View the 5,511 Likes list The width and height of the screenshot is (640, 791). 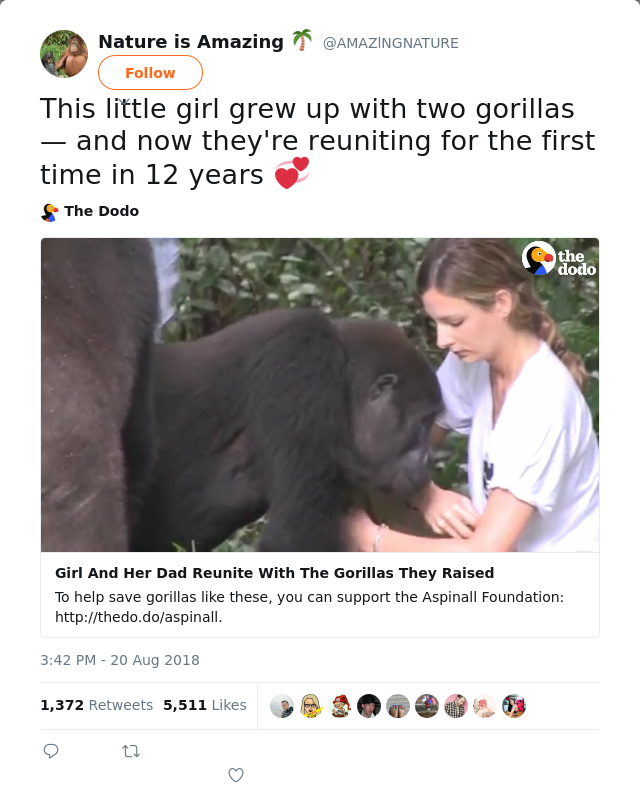204,705
